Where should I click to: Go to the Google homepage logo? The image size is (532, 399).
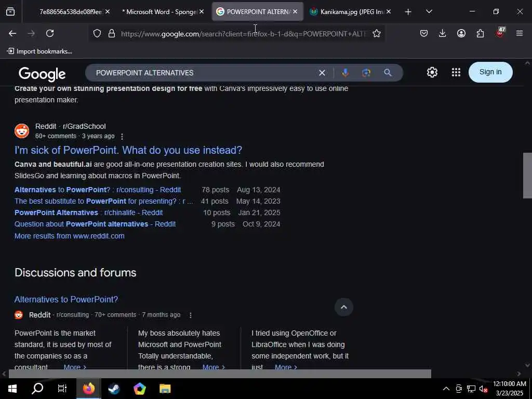42,74
